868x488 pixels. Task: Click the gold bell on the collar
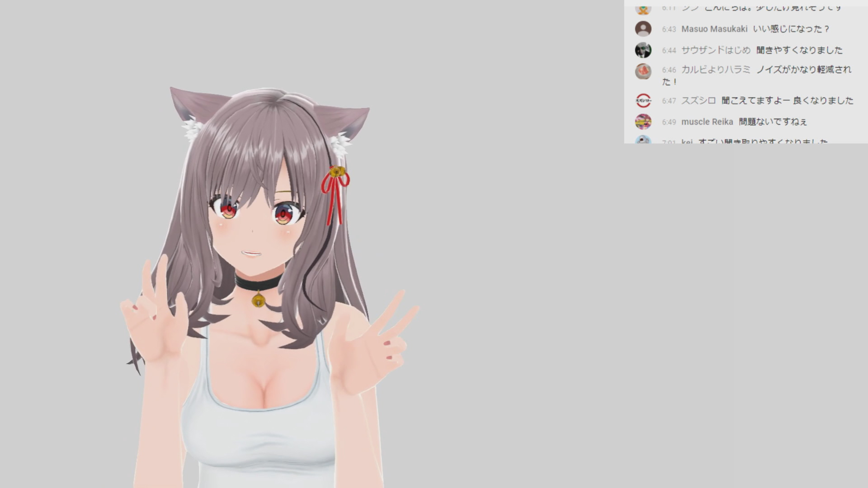point(259,299)
